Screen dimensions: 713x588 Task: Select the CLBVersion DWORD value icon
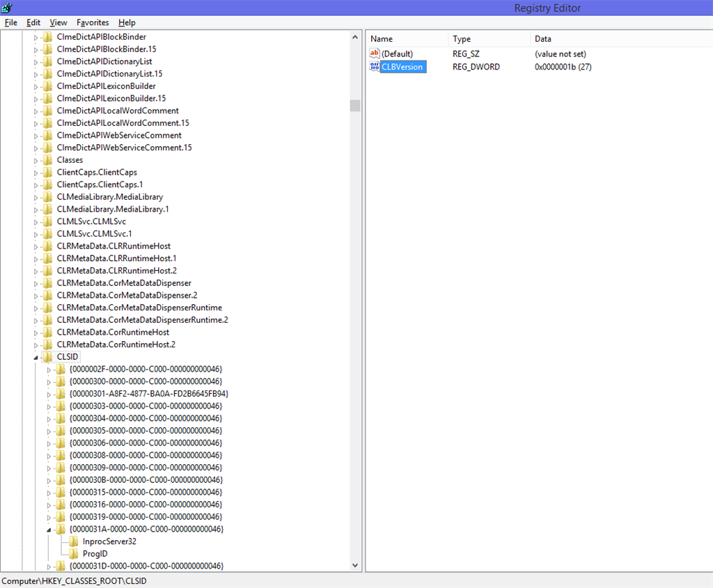click(x=374, y=67)
